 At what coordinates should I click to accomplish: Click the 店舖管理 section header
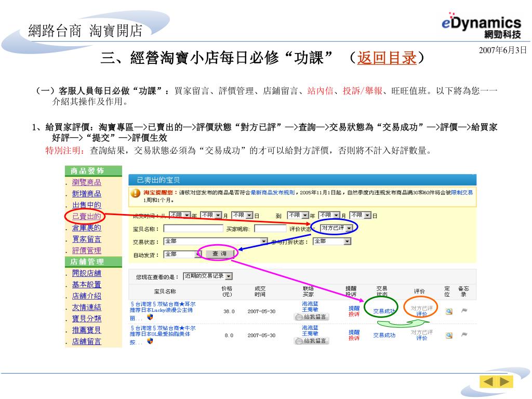point(94,262)
